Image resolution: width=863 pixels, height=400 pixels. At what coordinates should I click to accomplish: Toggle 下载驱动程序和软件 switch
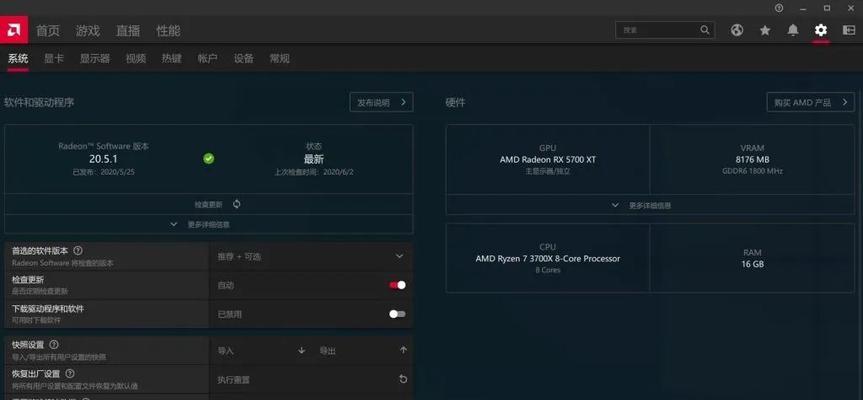(397, 314)
